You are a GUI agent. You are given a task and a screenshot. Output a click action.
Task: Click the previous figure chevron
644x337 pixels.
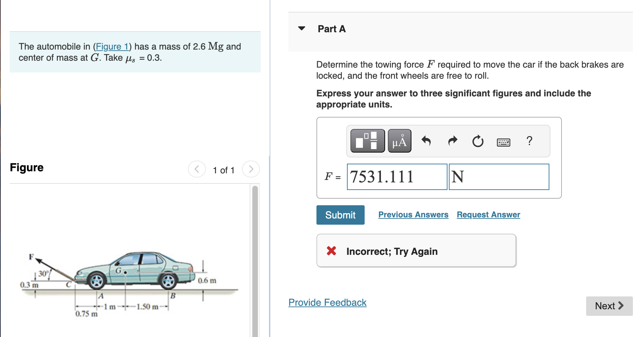(197, 169)
